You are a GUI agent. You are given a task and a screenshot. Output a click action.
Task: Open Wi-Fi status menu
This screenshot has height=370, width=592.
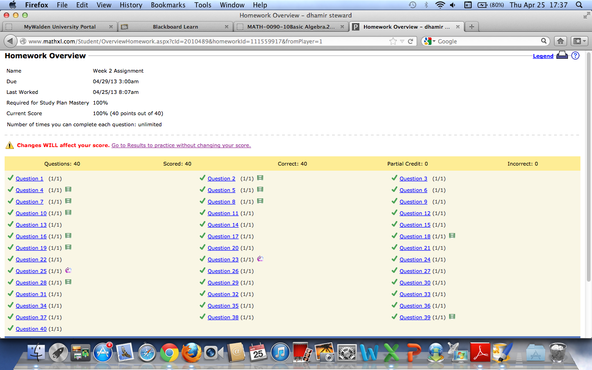(440, 5)
